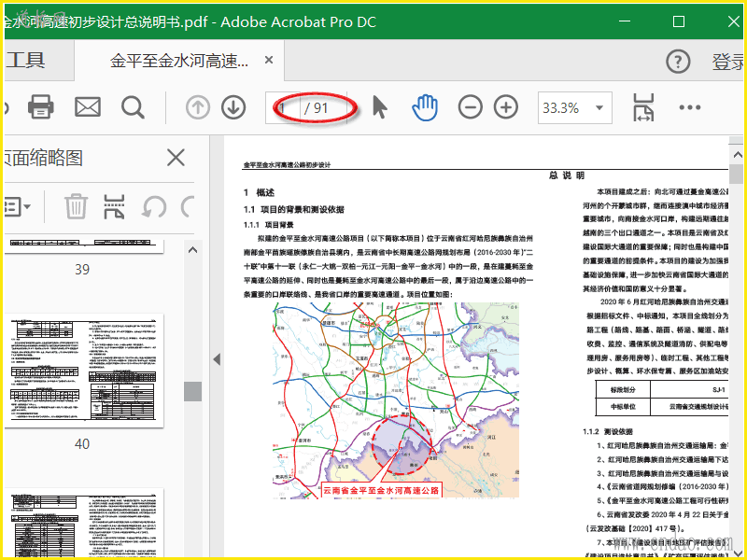Select page 40 thumbnail
The width and height of the screenshot is (747, 560).
coord(84,370)
